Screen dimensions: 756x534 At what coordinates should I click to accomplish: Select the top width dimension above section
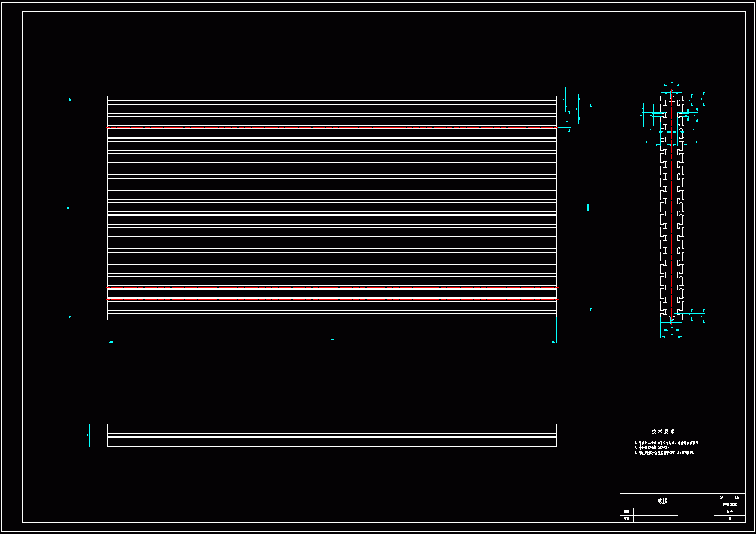point(672,85)
